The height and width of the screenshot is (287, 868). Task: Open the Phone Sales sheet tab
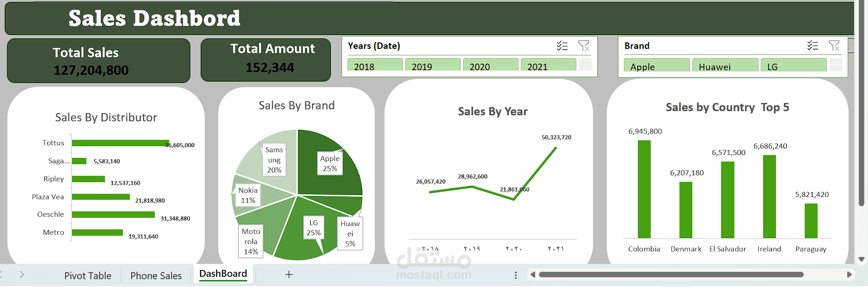click(156, 275)
